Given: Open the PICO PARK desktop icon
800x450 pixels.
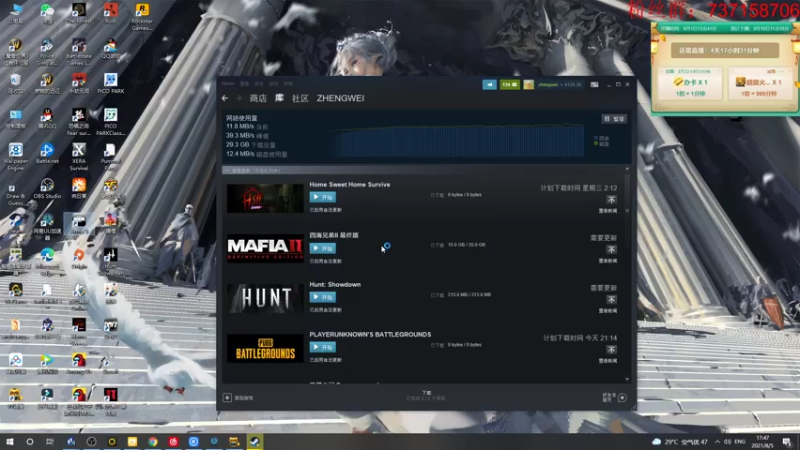Looking at the screenshot, I should click(x=111, y=83).
